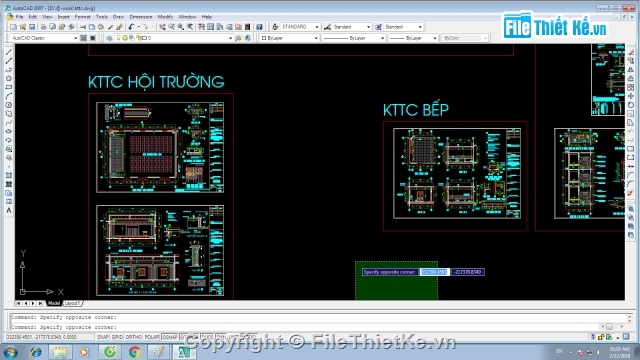Click the Pan realtime icon
This screenshot has width=640, height=360.
[x=162, y=27]
